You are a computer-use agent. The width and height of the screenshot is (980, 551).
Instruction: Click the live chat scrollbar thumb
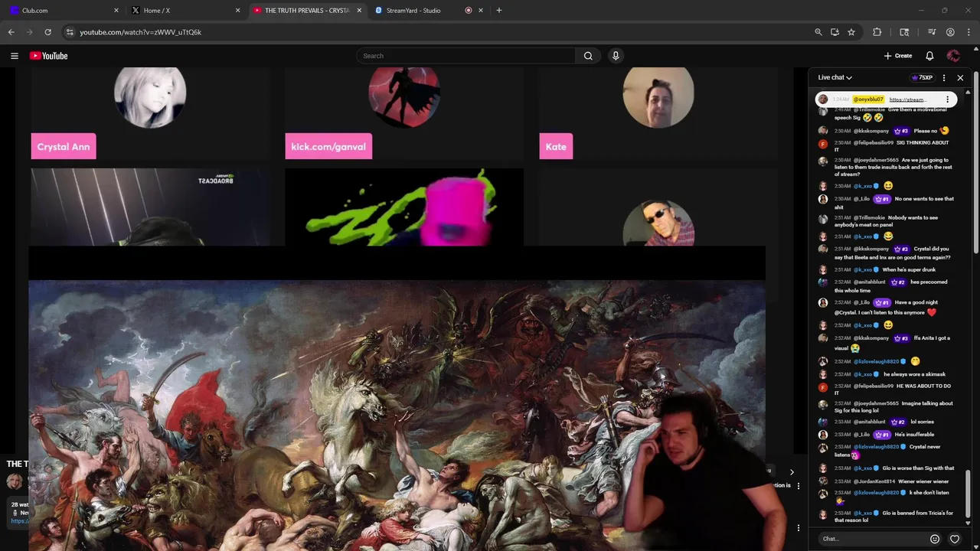click(x=968, y=493)
